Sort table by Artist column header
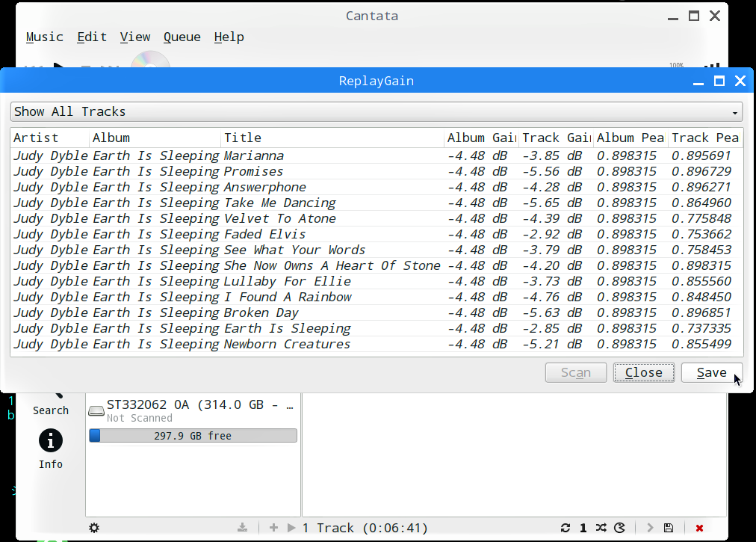Screen dimensions: 756x542 tap(50, 138)
